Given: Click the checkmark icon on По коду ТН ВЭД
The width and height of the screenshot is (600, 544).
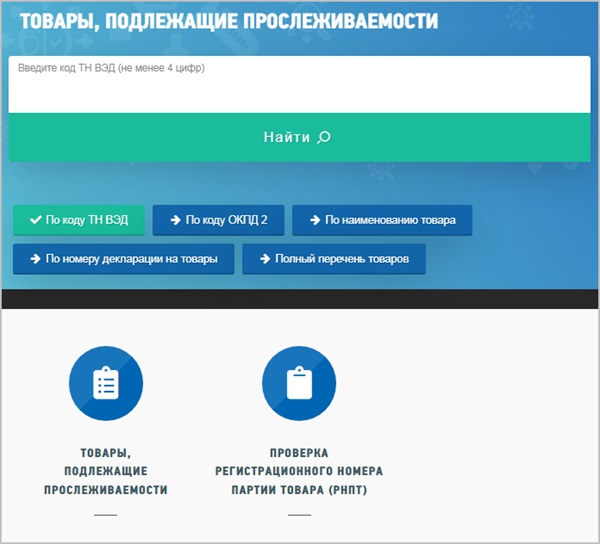Looking at the screenshot, I should tap(35, 220).
